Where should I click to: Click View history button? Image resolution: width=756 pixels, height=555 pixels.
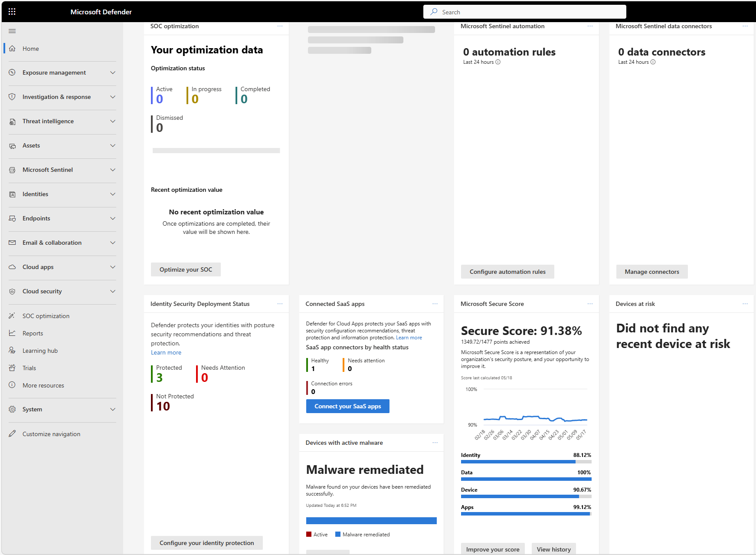click(x=554, y=549)
